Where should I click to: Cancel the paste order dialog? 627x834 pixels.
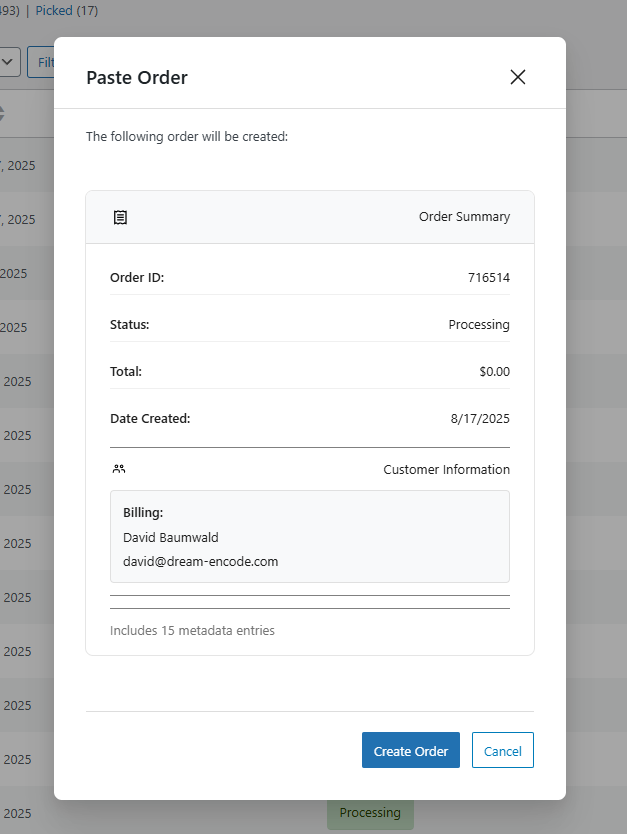point(502,751)
